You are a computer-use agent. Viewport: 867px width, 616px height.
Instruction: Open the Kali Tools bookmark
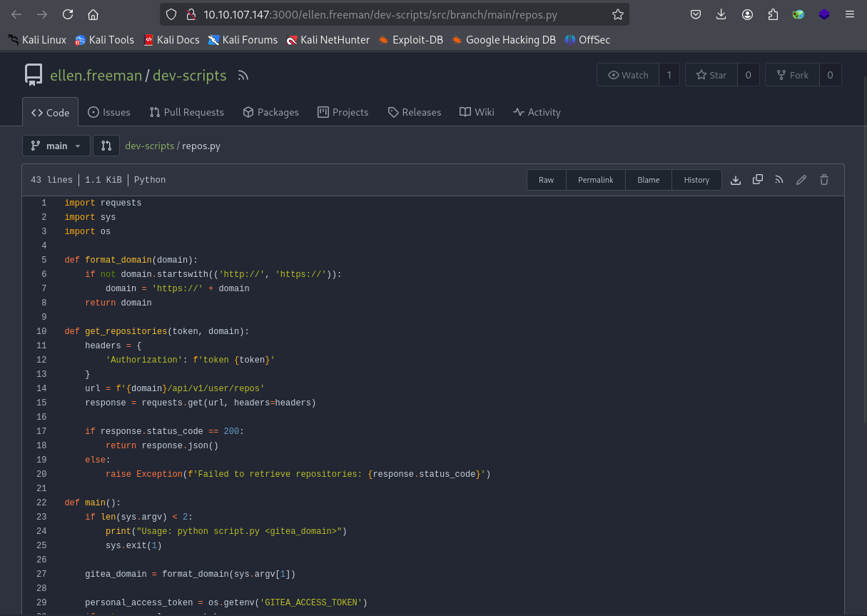click(104, 40)
